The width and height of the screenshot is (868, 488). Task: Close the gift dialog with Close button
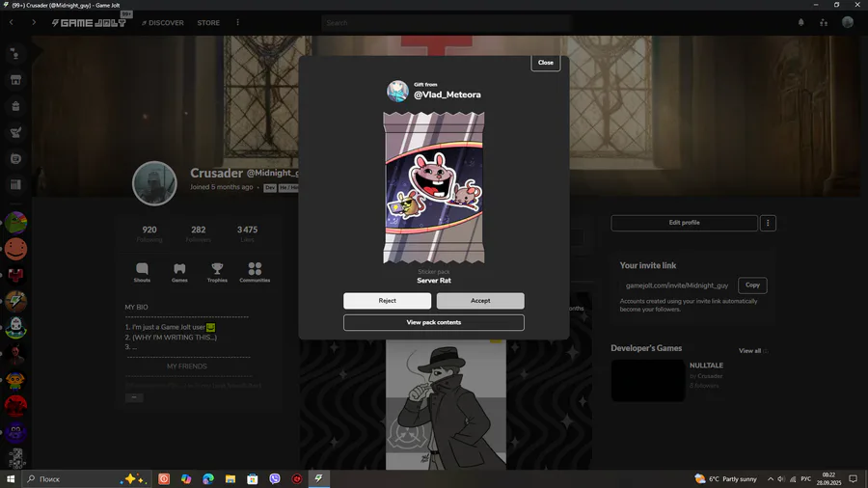pyautogui.click(x=545, y=63)
